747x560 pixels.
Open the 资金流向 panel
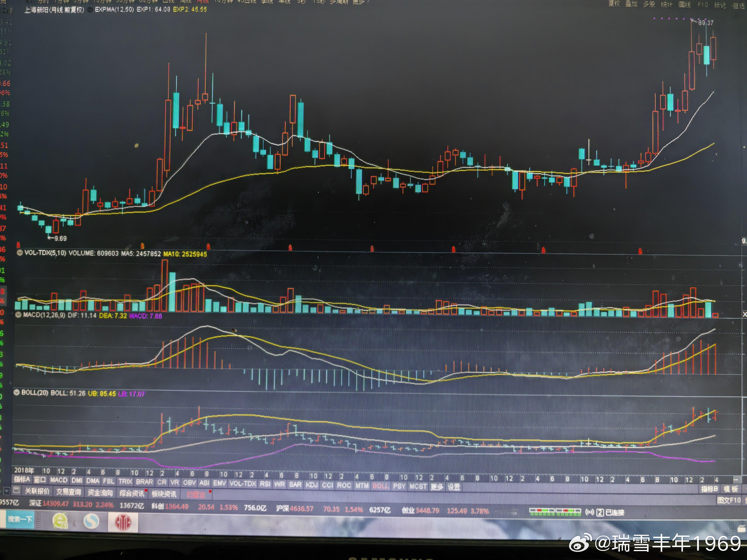coord(100,493)
